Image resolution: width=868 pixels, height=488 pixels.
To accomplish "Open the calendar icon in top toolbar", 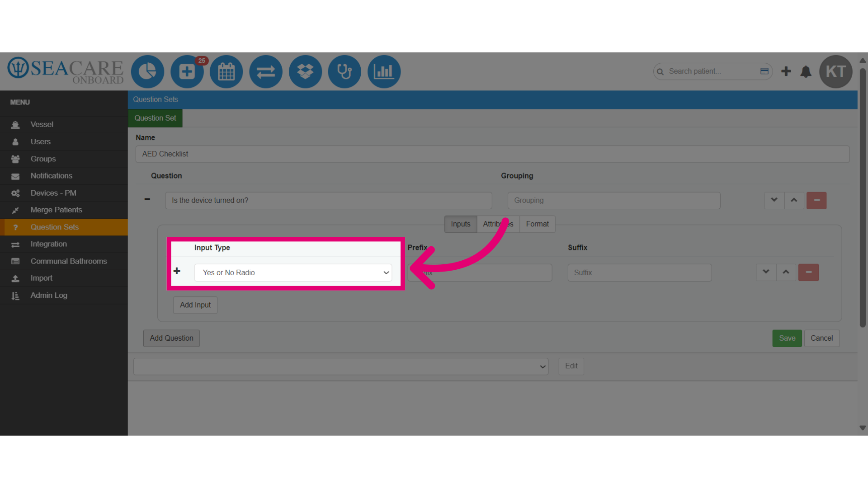I will (226, 71).
